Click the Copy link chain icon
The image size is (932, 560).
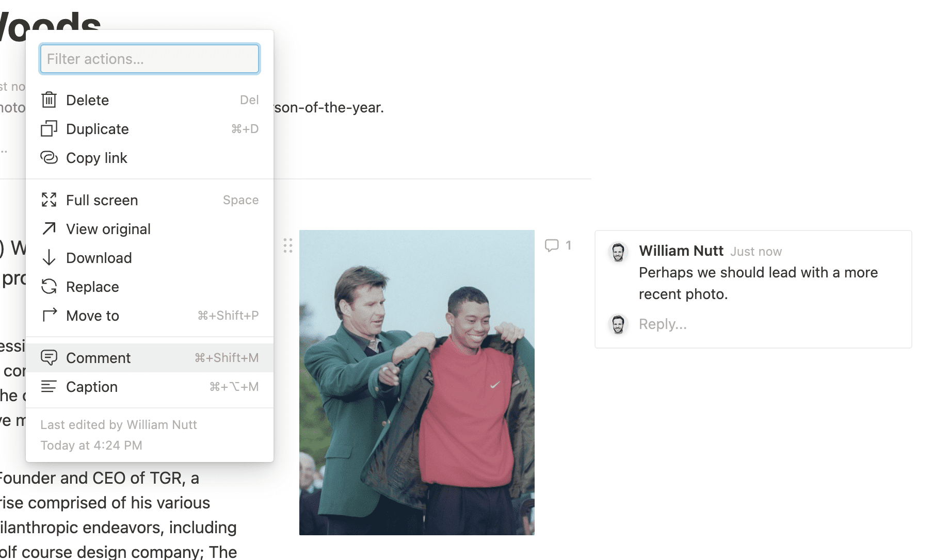[x=49, y=158]
